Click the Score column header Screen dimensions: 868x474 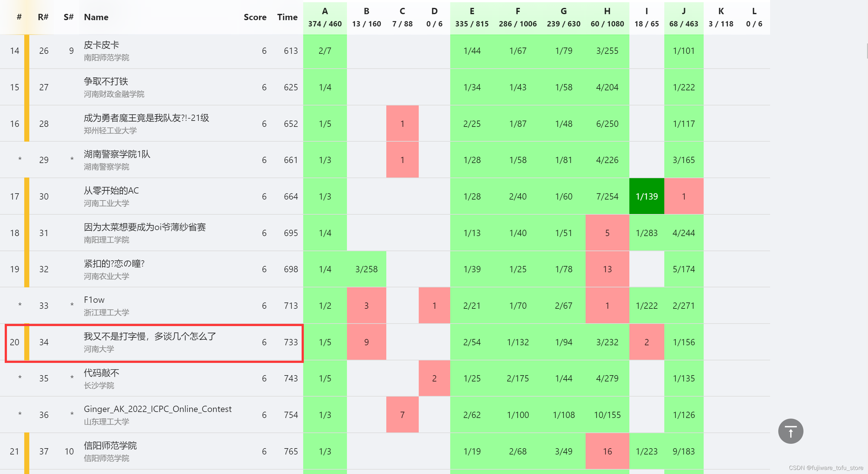(x=255, y=17)
